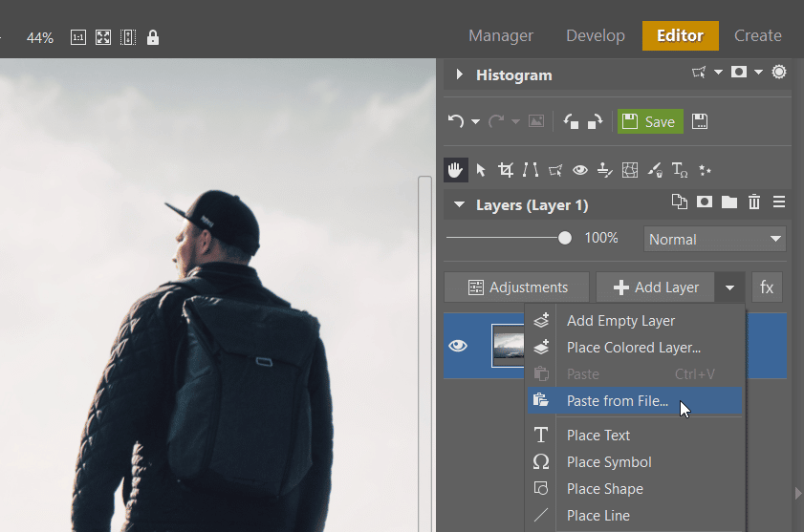The width and height of the screenshot is (804, 532).
Task: Open the Layers panel hamburger menu
Action: [779, 202]
